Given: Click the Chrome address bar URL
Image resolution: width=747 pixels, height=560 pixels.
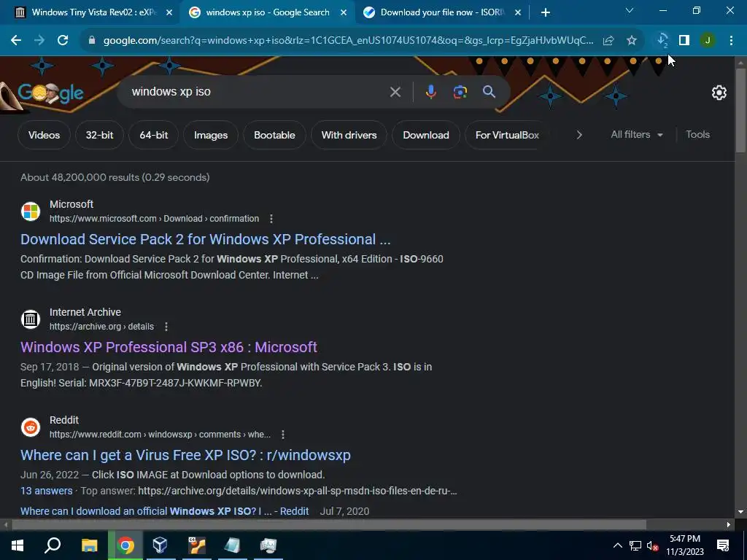Looking at the screenshot, I should coord(348,41).
